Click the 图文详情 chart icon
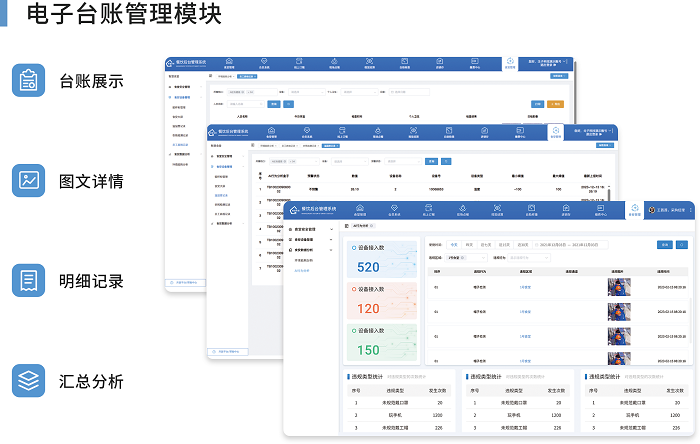700x444 pixels. (x=29, y=180)
